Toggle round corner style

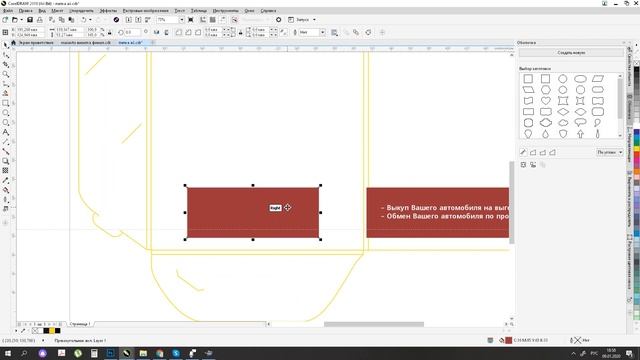(179, 32)
